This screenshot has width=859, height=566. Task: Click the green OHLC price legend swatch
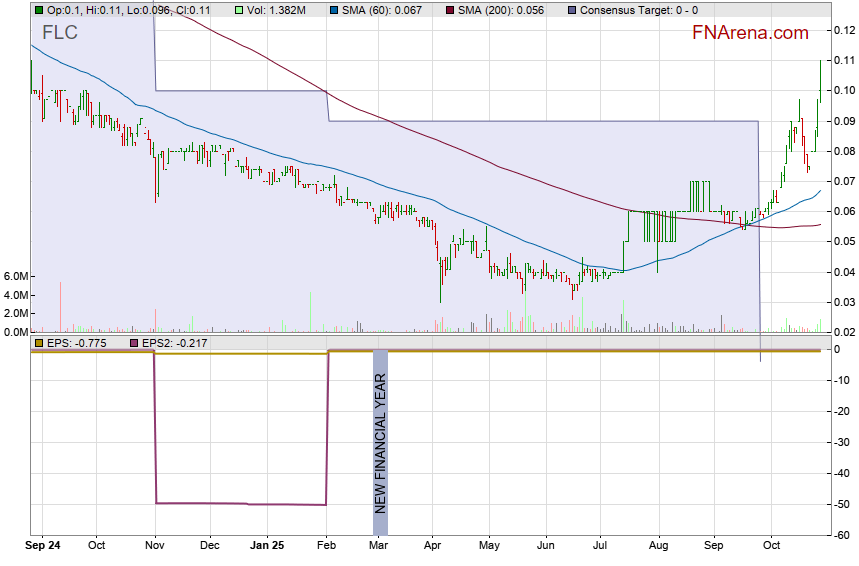[39, 9]
